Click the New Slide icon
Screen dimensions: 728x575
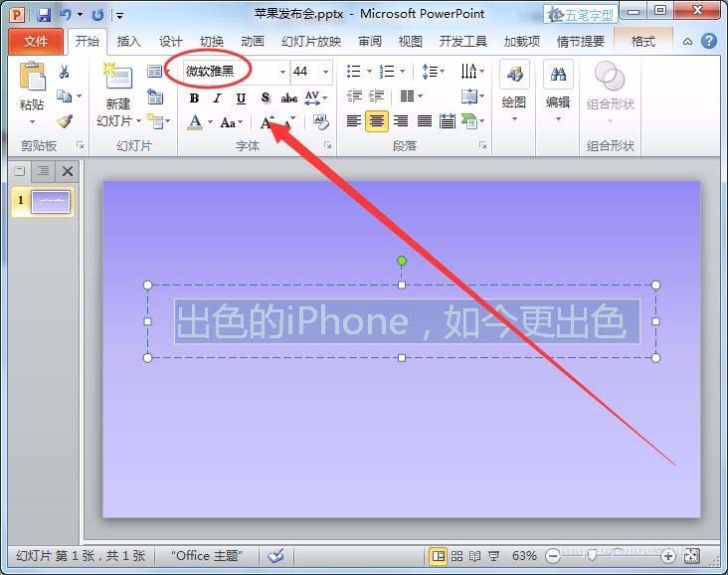pyautogui.click(x=117, y=77)
